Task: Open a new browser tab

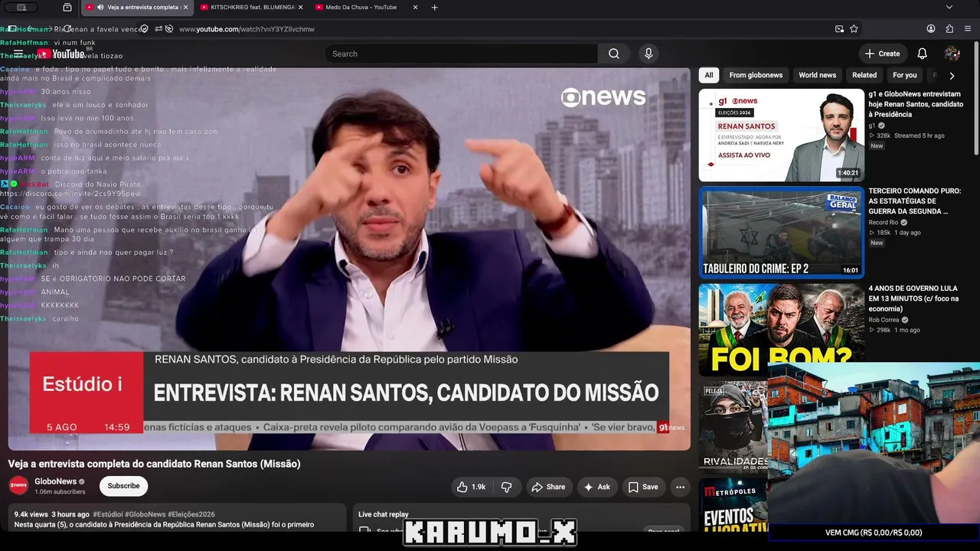Action: point(435,8)
